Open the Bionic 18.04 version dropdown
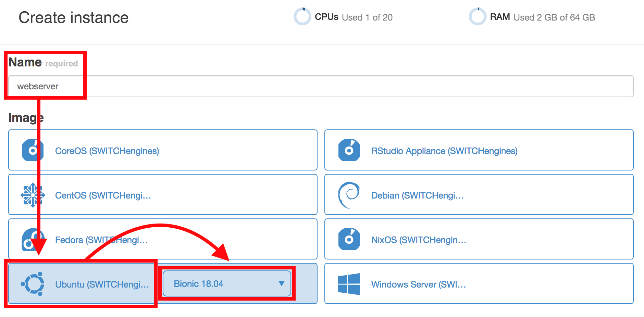 pyautogui.click(x=227, y=283)
